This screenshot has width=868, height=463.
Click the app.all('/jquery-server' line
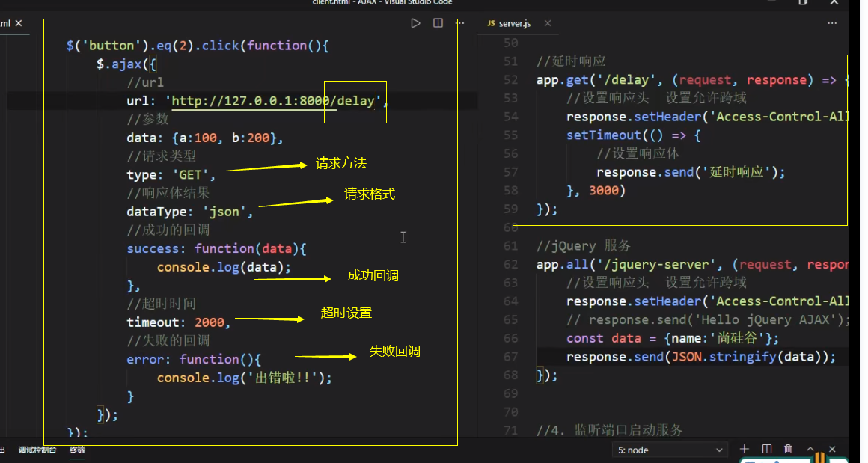pos(692,265)
